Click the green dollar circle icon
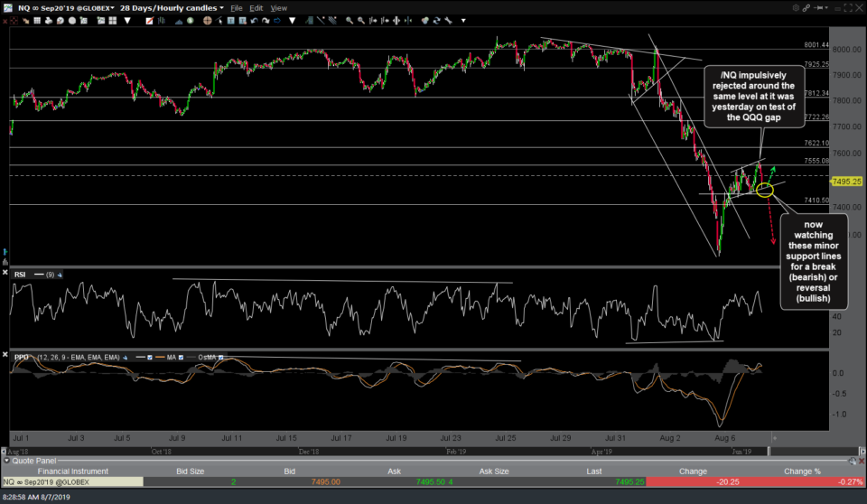The width and height of the screenshot is (867, 504). (191, 21)
